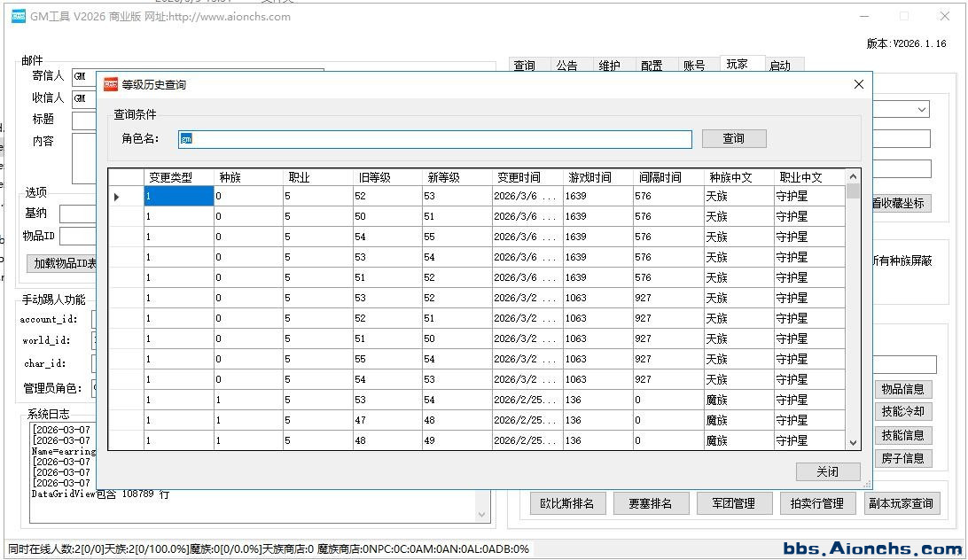Click the grid scrollbar up arrow
The height and width of the screenshot is (560, 968).
pyautogui.click(x=853, y=177)
